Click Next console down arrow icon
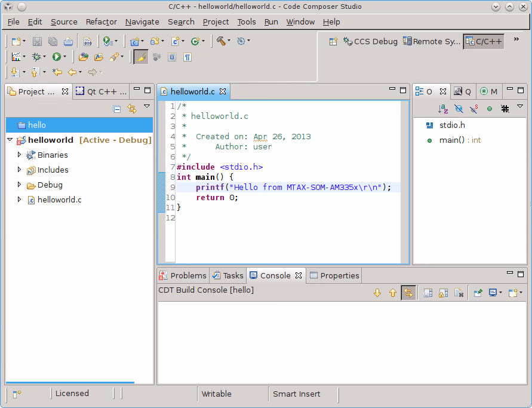Screen dimensions: 532x408 pos(377,293)
